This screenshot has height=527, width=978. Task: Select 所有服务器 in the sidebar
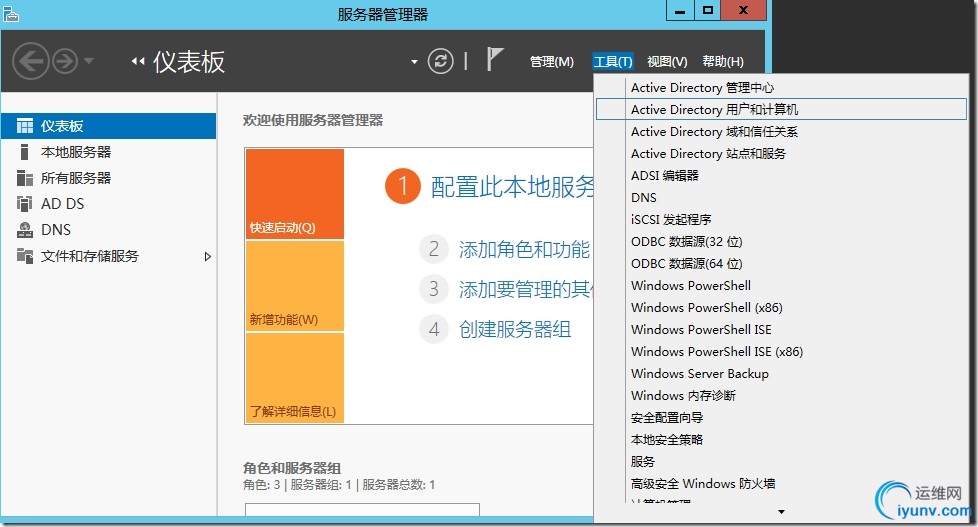point(75,178)
